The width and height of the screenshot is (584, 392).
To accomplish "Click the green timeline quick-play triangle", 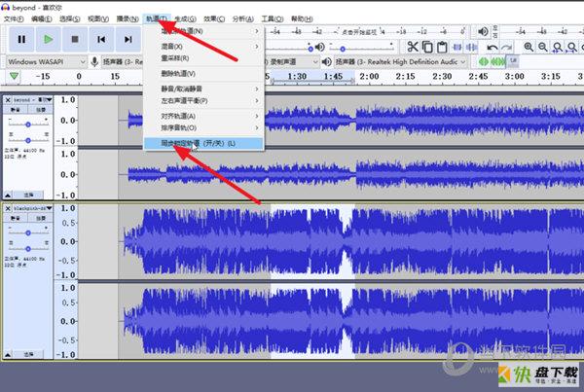I will point(15,76).
